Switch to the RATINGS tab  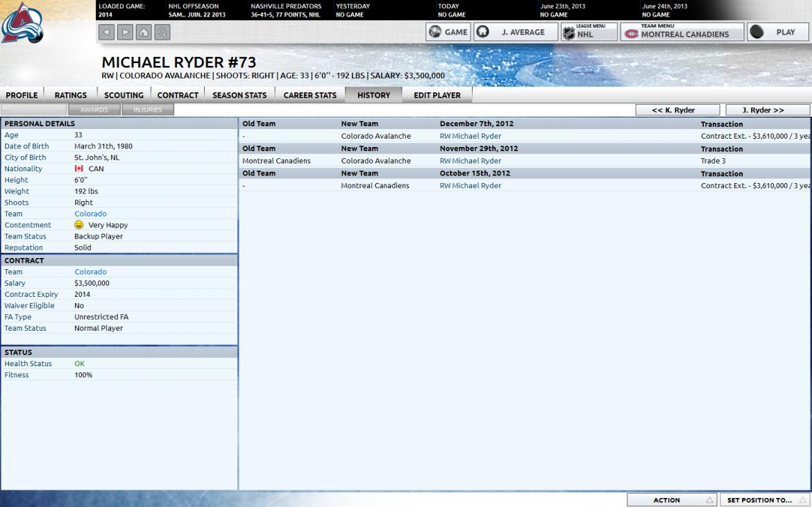click(71, 95)
